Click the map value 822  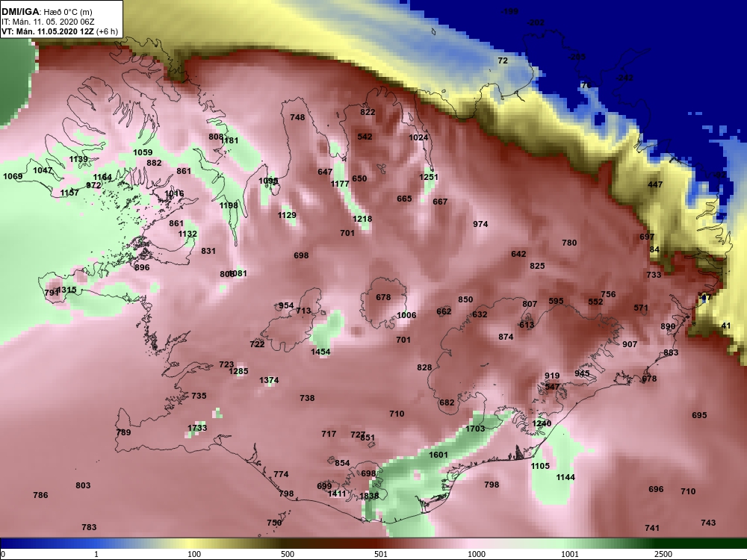(x=368, y=113)
